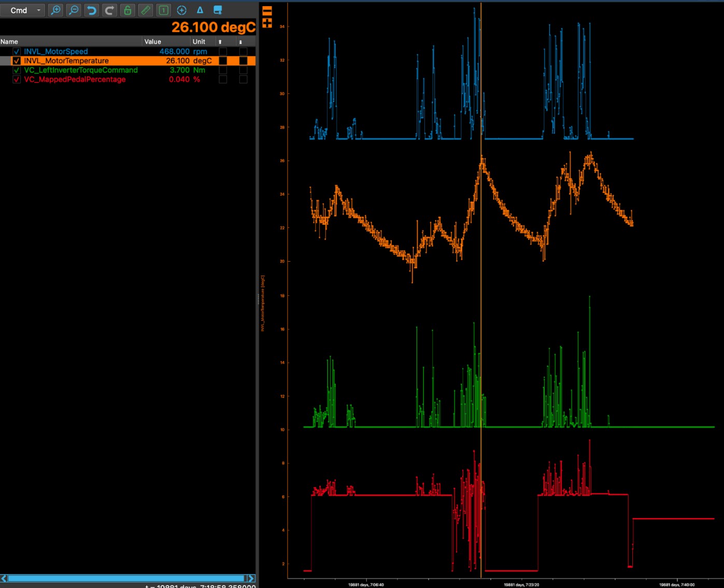The width and height of the screenshot is (724, 588).
Task: Tick second marker checkbox for INVL_MotorSpeed
Action: click(x=243, y=51)
